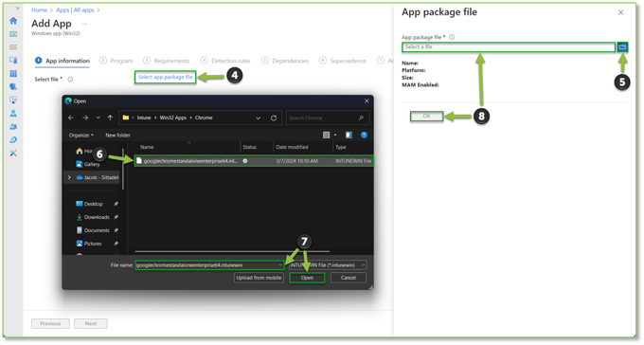Click the back arrow in file dialog

point(71,118)
